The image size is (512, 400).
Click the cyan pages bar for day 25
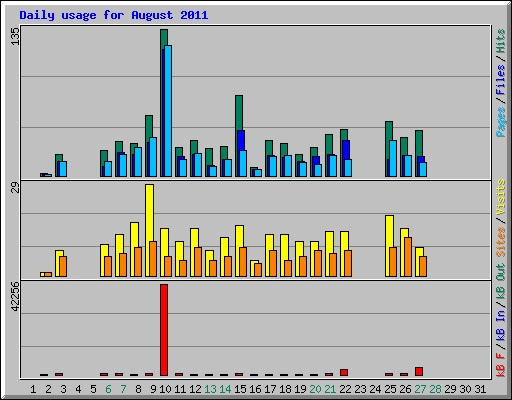(x=393, y=158)
